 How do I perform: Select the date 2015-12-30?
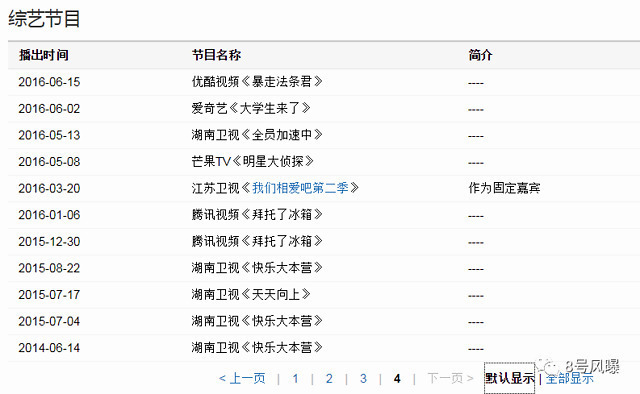[x=49, y=241]
